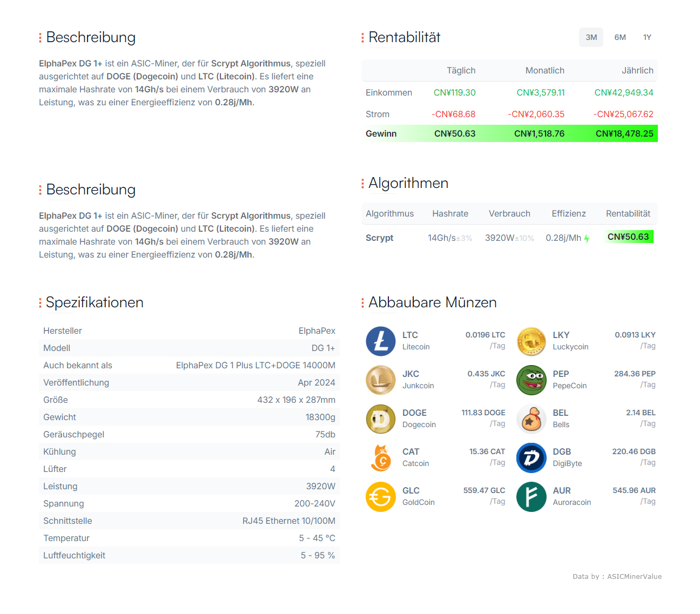Click the Dogecoin DOGE coin icon
Image resolution: width=700 pixels, height=614 pixels.
pyautogui.click(x=381, y=419)
